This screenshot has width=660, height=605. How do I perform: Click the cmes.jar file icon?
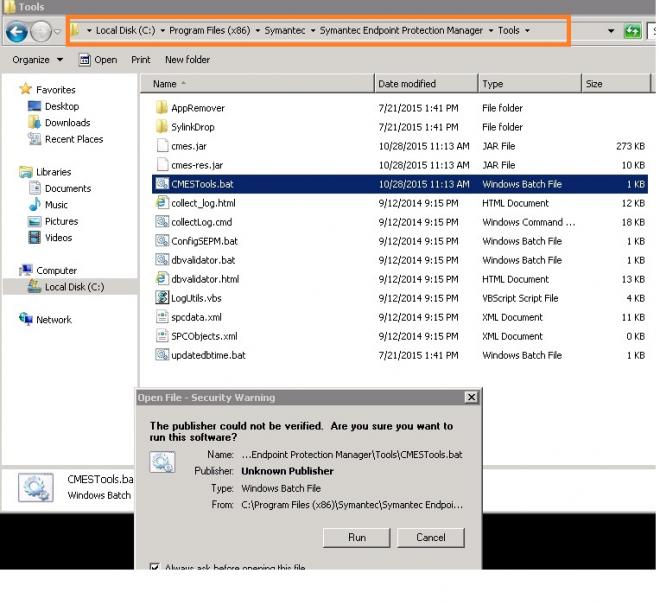click(x=162, y=146)
